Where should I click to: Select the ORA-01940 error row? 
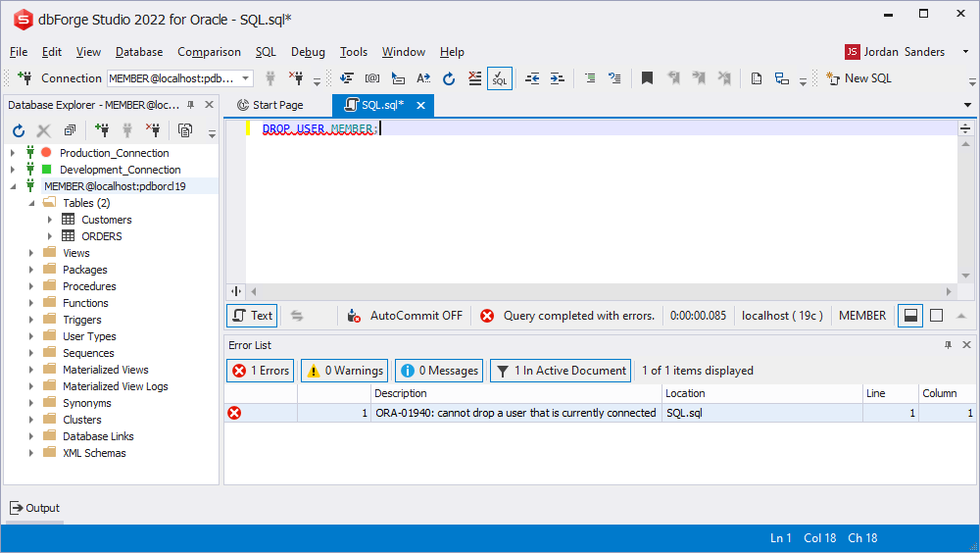pos(514,413)
